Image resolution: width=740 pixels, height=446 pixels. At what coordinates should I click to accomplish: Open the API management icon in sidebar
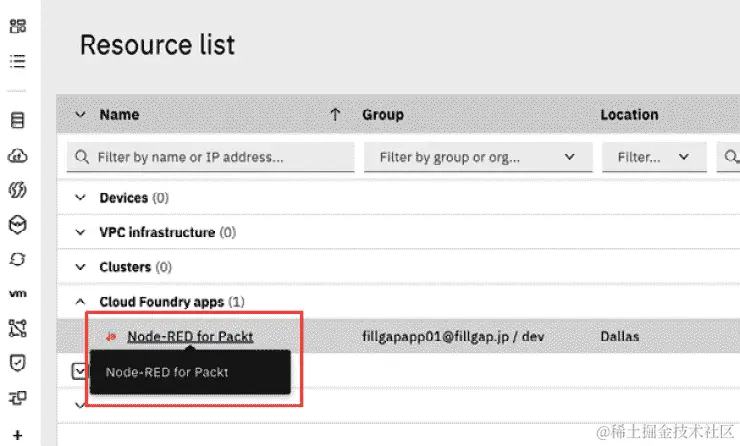[17, 398]
